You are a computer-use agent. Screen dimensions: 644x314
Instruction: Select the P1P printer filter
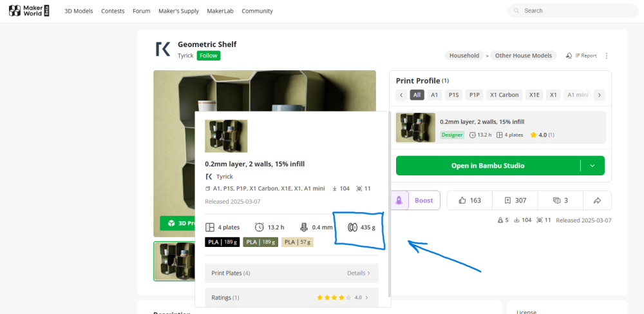coord(475,95)
